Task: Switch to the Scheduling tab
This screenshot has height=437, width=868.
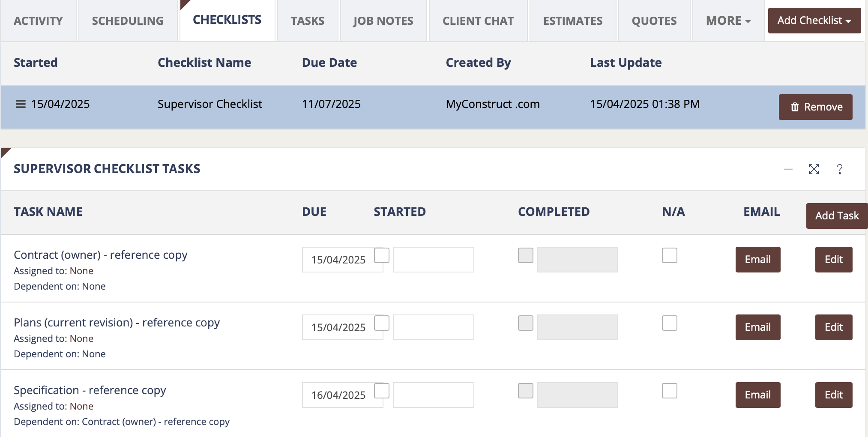Action: coord(128,21)
